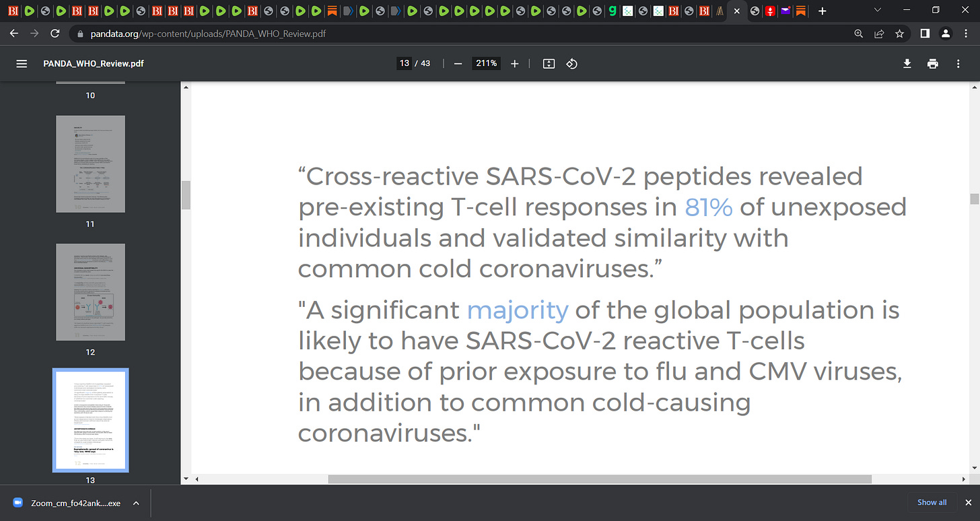
Task: Click the horizontal scroll left arrow
Action: tap(196, 479)
